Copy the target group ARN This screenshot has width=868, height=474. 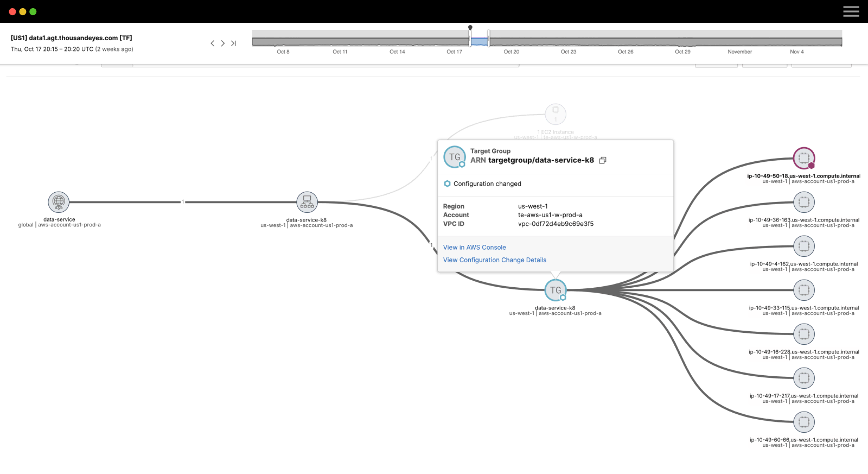click(603, 160)
